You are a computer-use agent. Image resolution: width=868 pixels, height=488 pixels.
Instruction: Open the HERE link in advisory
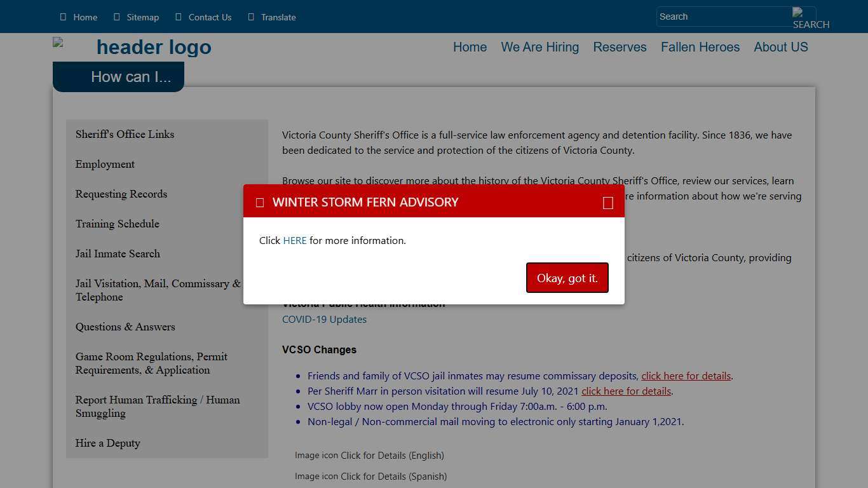click(x=295, y=241)
